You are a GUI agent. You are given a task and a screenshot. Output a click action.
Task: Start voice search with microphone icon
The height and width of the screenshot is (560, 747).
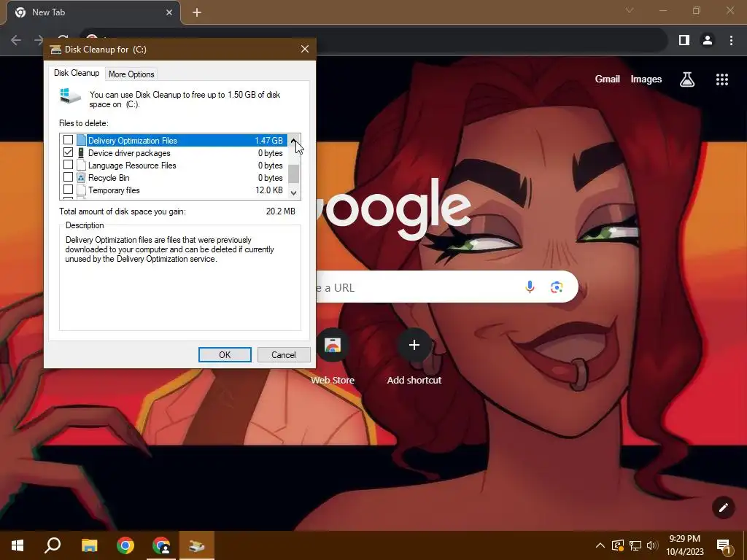click(x=530, y=287)
